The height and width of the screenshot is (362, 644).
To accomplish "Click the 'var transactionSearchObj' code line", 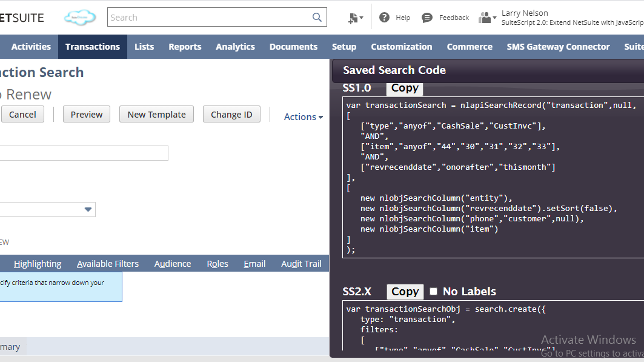I will (x=446, y=309).
